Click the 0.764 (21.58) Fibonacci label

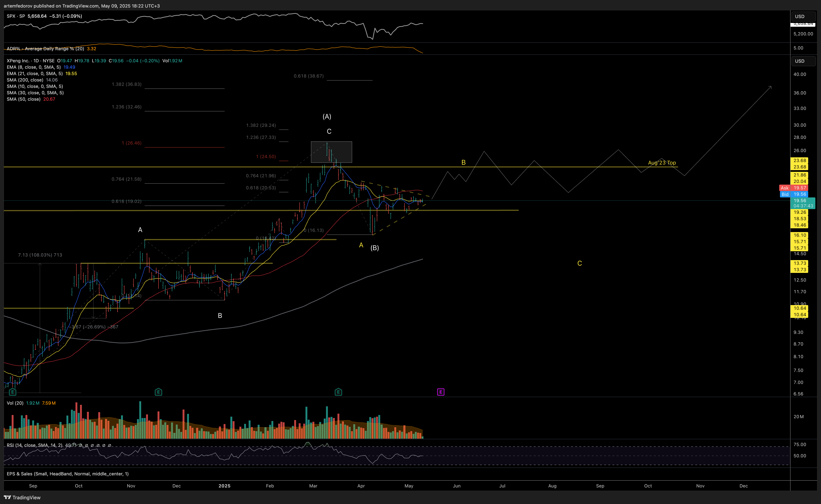pyautogui.click(x=127, y=179)
